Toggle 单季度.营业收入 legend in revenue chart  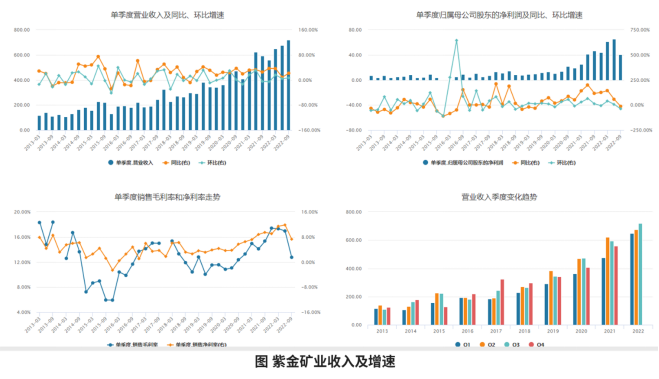131,163
